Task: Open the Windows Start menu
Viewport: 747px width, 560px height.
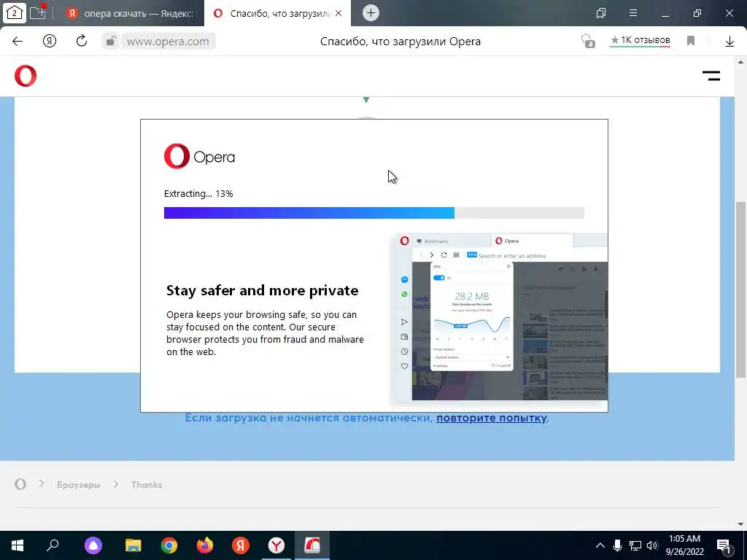Action: click(x=18, y=545)
